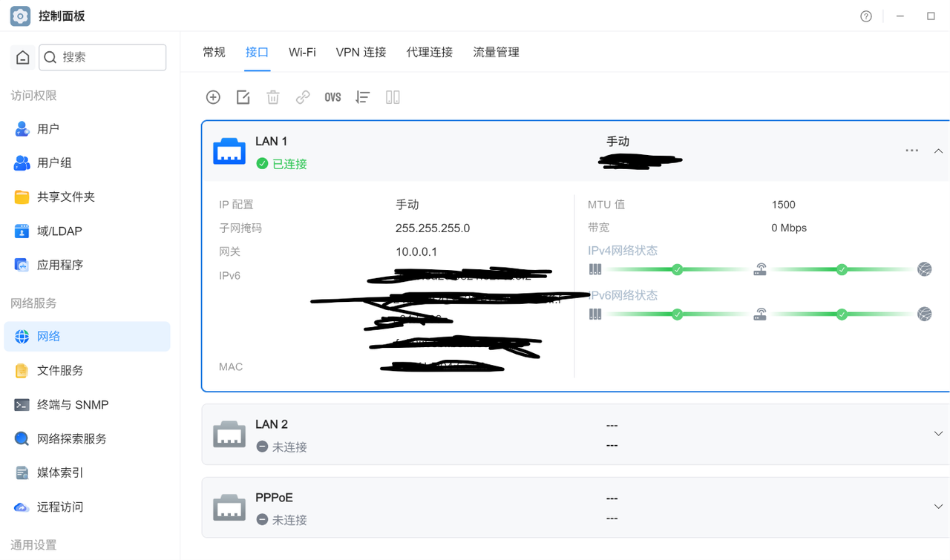This screenshot has width=950, height=560.
Task: Click the IPv6 router icon
Action: (x=760, y=314)
